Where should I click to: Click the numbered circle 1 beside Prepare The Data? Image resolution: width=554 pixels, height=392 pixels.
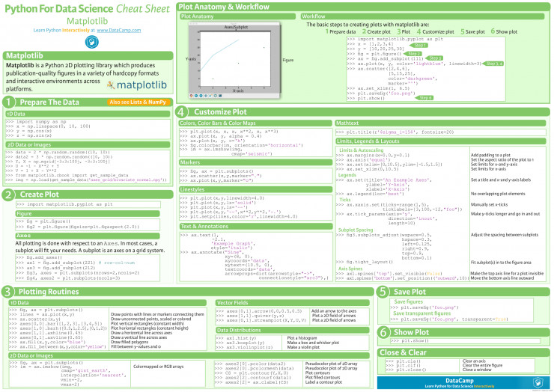point(8,102)
